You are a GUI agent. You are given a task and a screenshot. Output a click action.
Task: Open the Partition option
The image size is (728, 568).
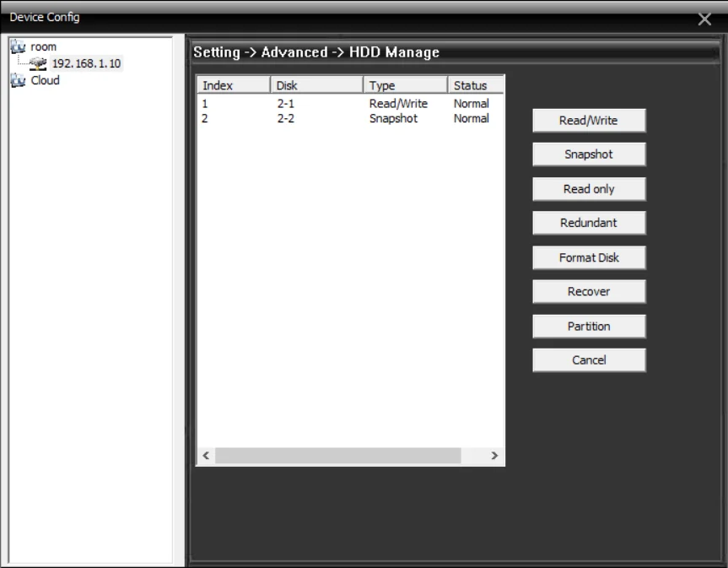589,326
